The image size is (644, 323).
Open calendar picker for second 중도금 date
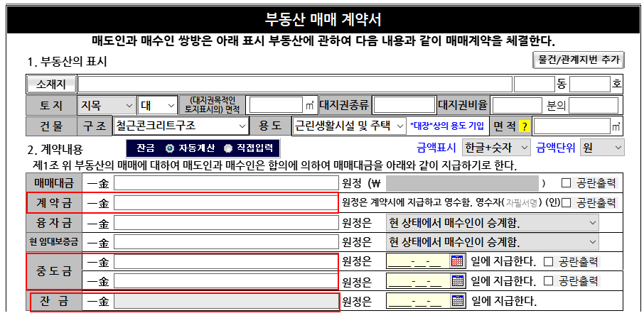[x=457, y=280]
